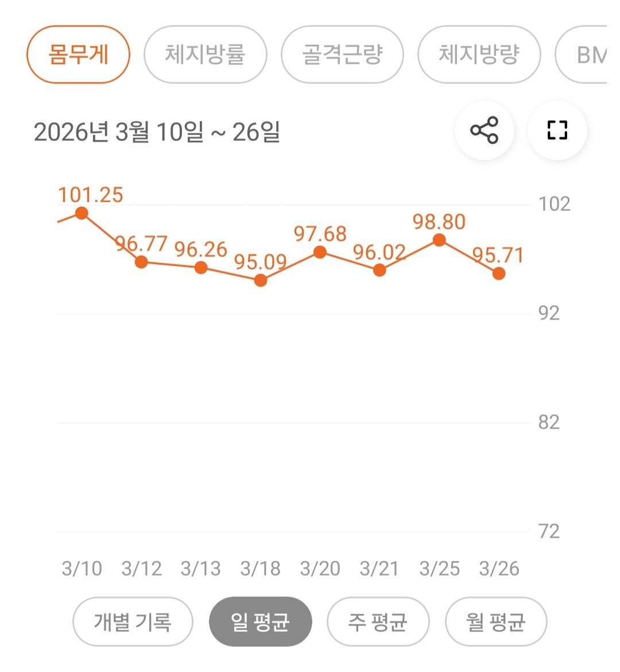Screen dimensions: 620x672
Task: Click the date range 2026년 3월 10일 ~ 26일
Action: click(157, 132)
